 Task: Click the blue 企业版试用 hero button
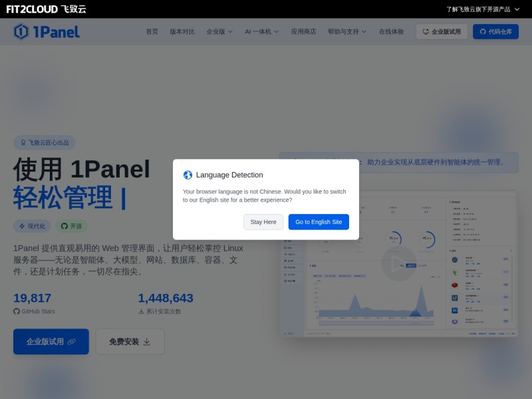tap(51, 342)
